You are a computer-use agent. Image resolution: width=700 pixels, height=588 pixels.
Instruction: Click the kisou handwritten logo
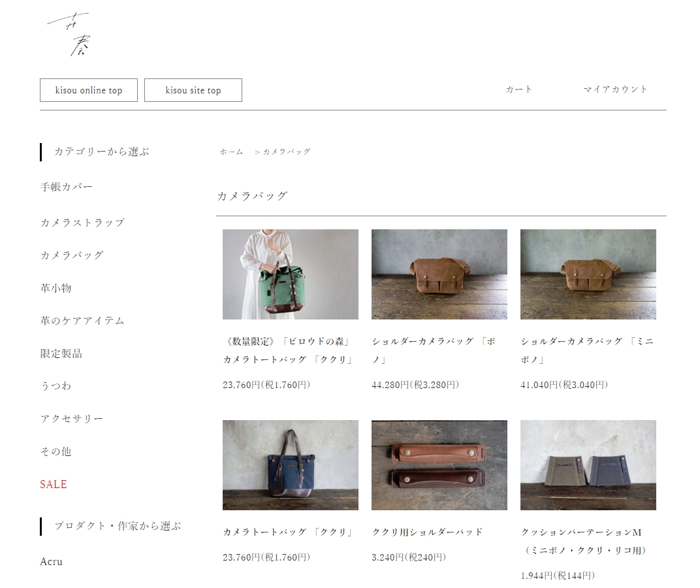click(x=69, y=35)
